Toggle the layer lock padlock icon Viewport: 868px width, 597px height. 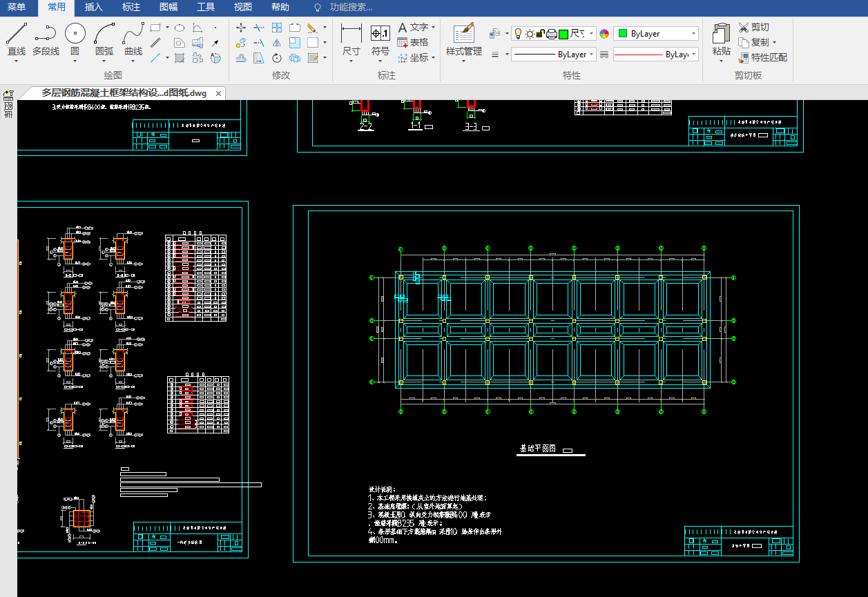point(541,34)
